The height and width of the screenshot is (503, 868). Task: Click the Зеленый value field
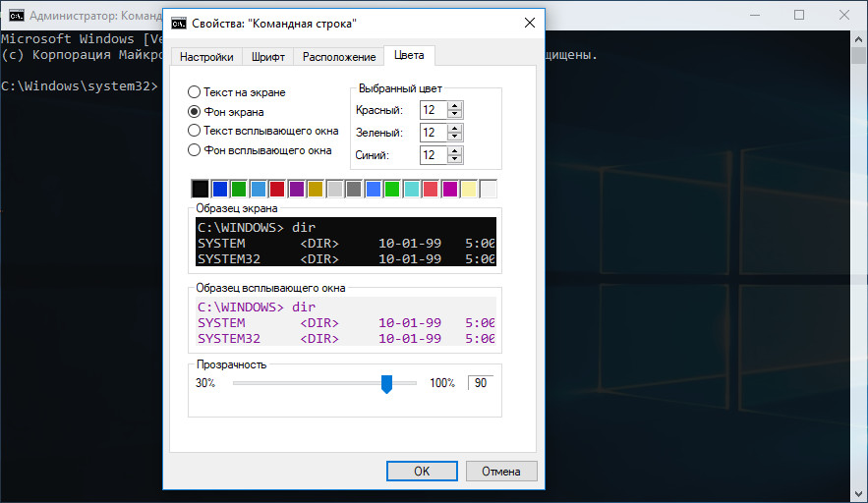[434, 133]
